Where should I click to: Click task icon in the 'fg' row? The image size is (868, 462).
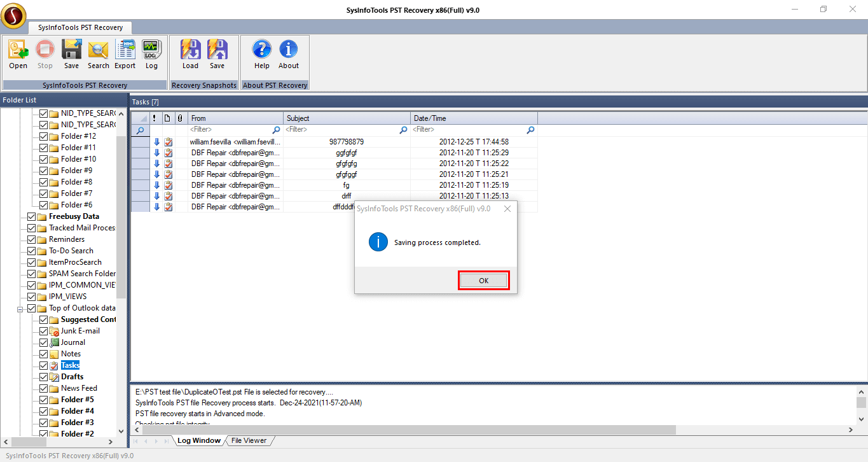click(x=169, y=185)
